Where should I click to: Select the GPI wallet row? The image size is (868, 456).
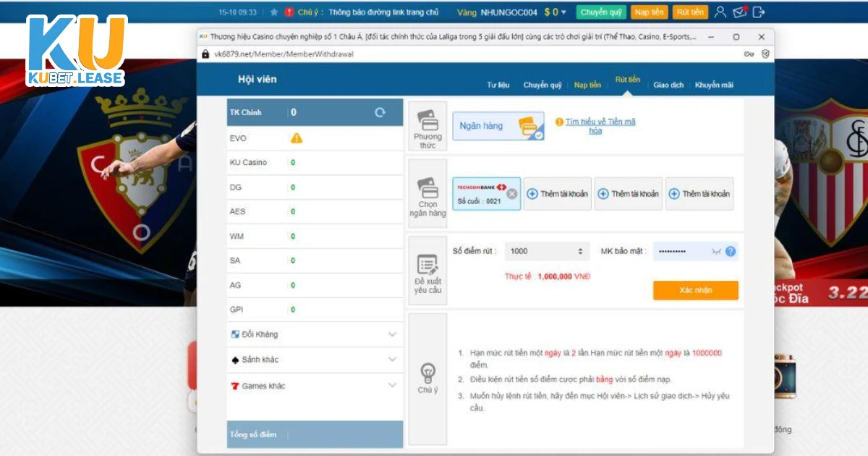[315, 310]
